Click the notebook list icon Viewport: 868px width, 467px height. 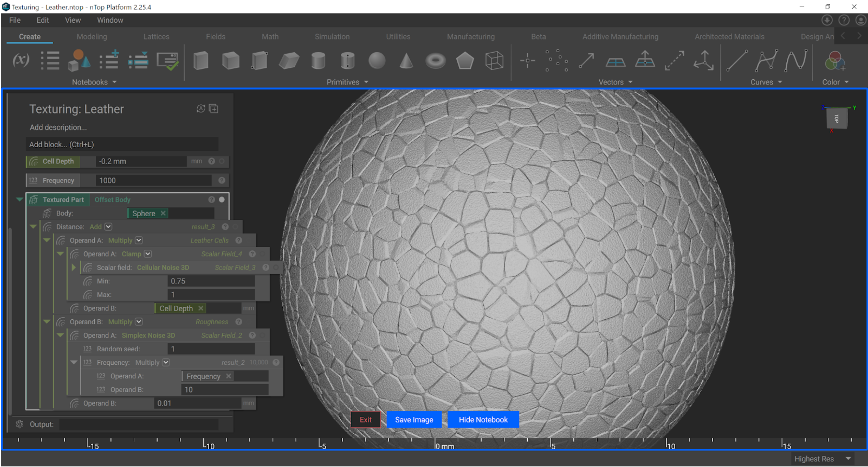click(x=50, y=61)
